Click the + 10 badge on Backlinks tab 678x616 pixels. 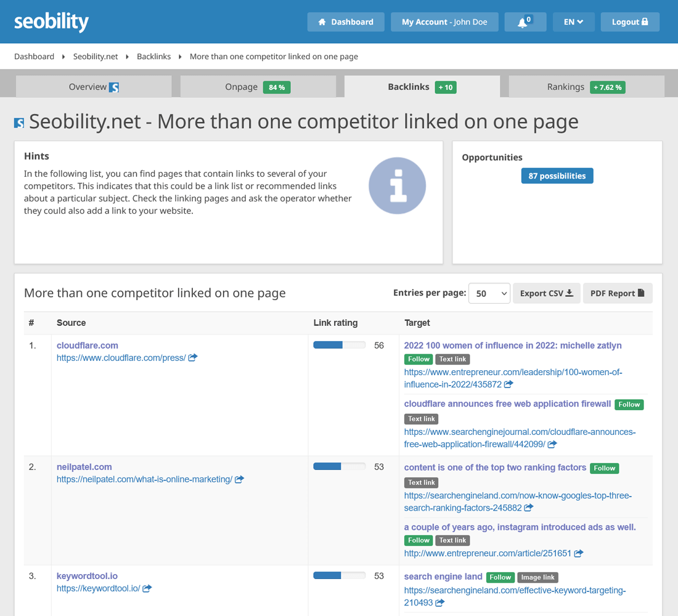446,87
